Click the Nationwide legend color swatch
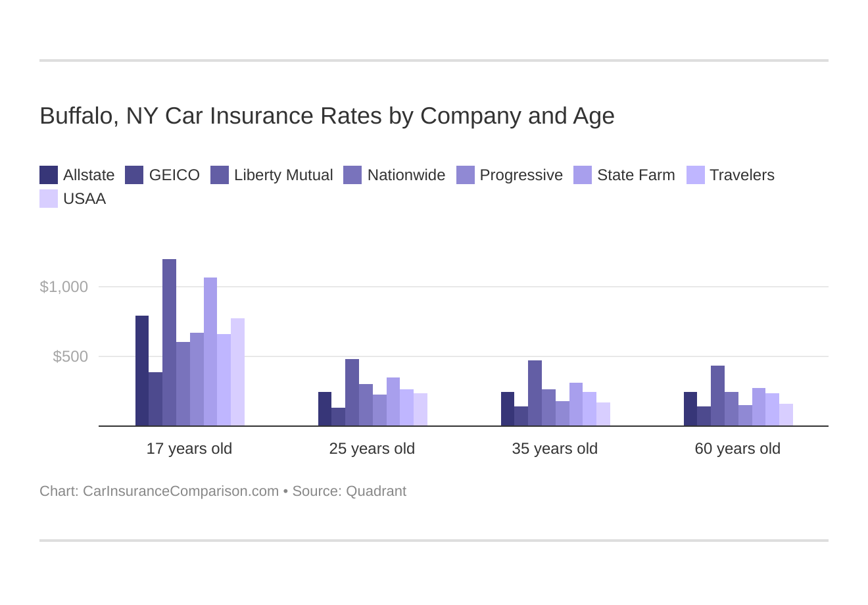868x605 pixels. click(x=352, y=175)
